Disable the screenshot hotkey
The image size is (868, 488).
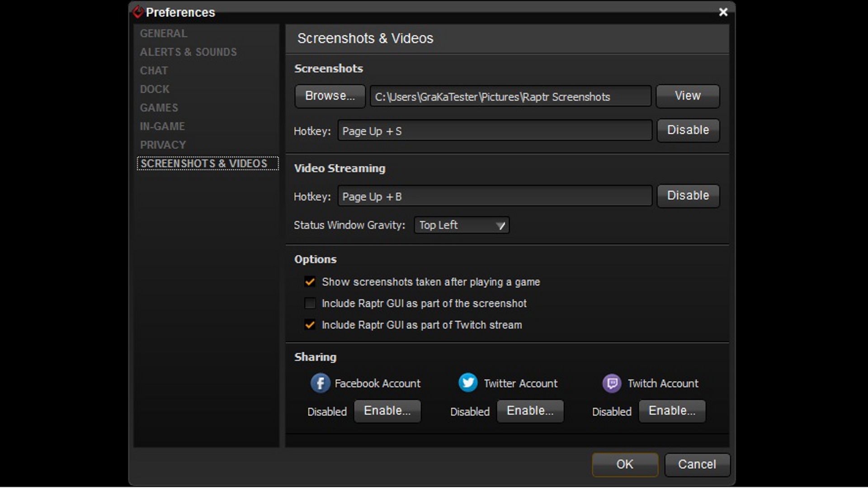tap(688, 130)
